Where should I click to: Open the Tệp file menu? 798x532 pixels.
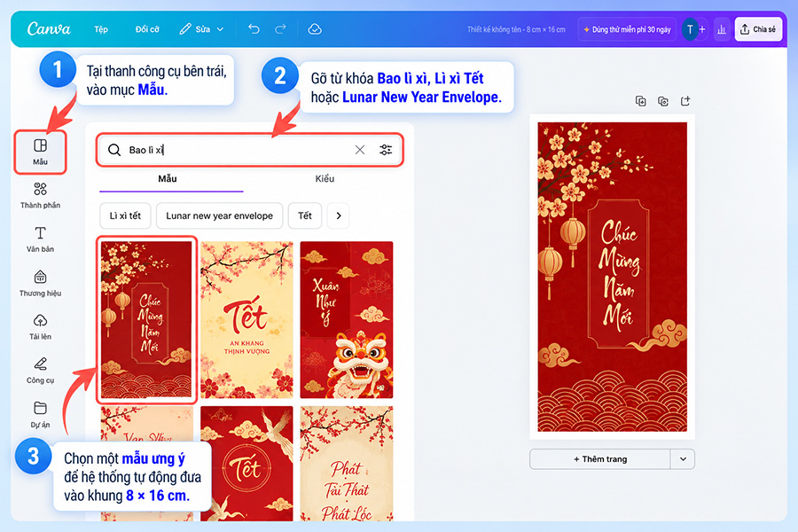click(101, 29)
